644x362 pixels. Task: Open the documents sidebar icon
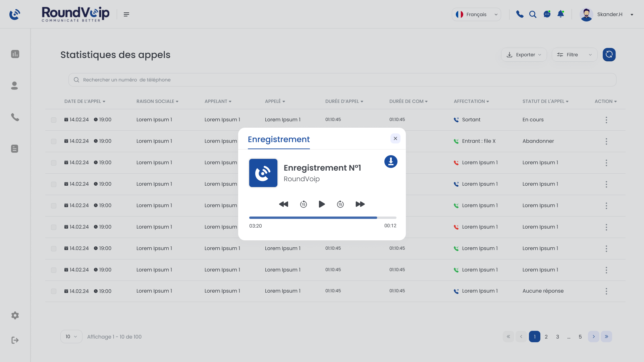click(x=14, y=148)
